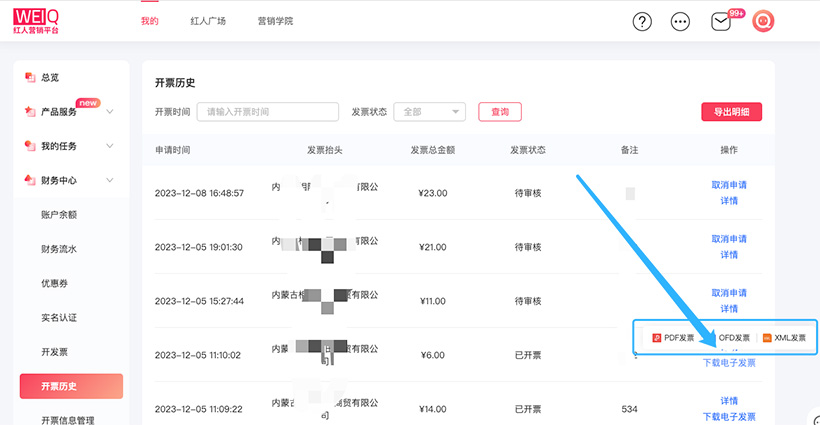
Task: Click the 总览 overview menu label
Action: 50,77
